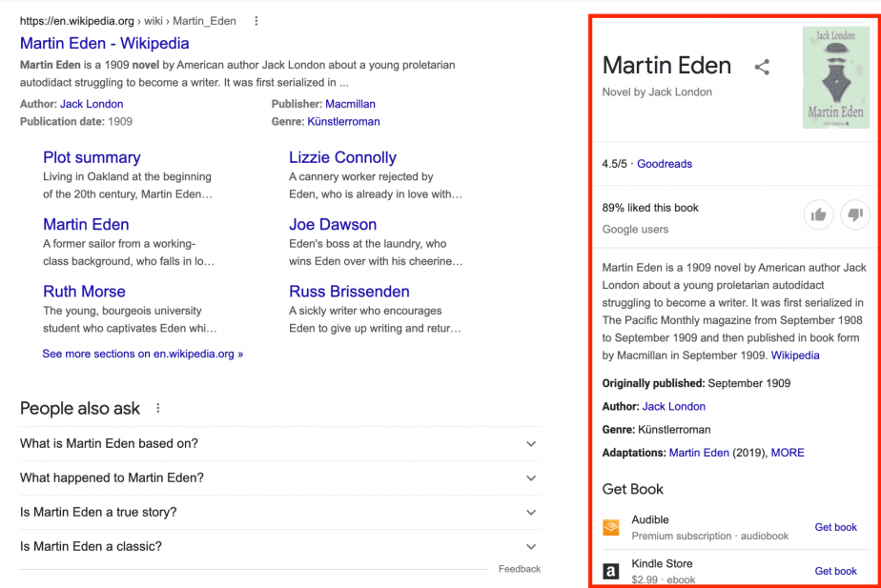Click the Audible logo icon
This screenshot has width=881, height=588.
pyautogui.click(x=611, y=527)
